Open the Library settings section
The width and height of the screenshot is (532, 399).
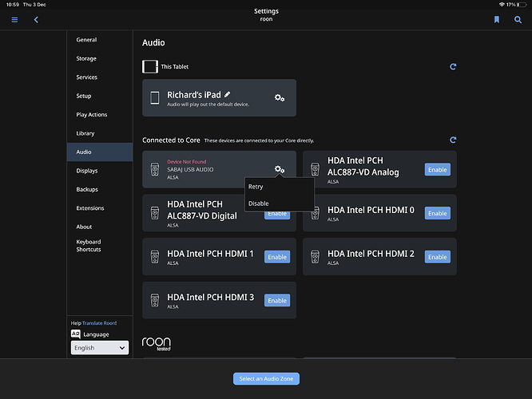[100, 133]
